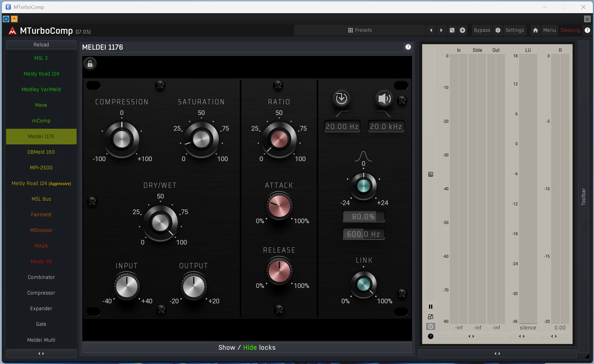The image size is (594, 364).
Task: Click the 80.0% value field
Action: pos(363,216)
